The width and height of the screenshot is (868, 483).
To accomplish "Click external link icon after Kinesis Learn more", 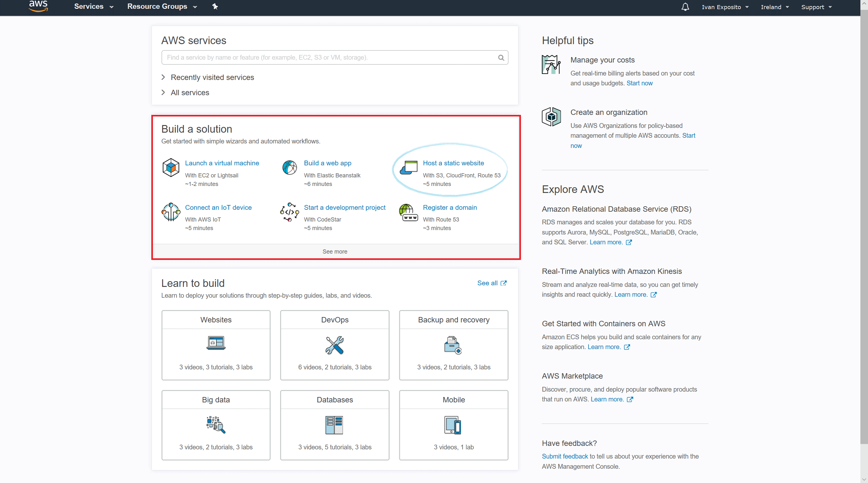I will coord(653,294).
